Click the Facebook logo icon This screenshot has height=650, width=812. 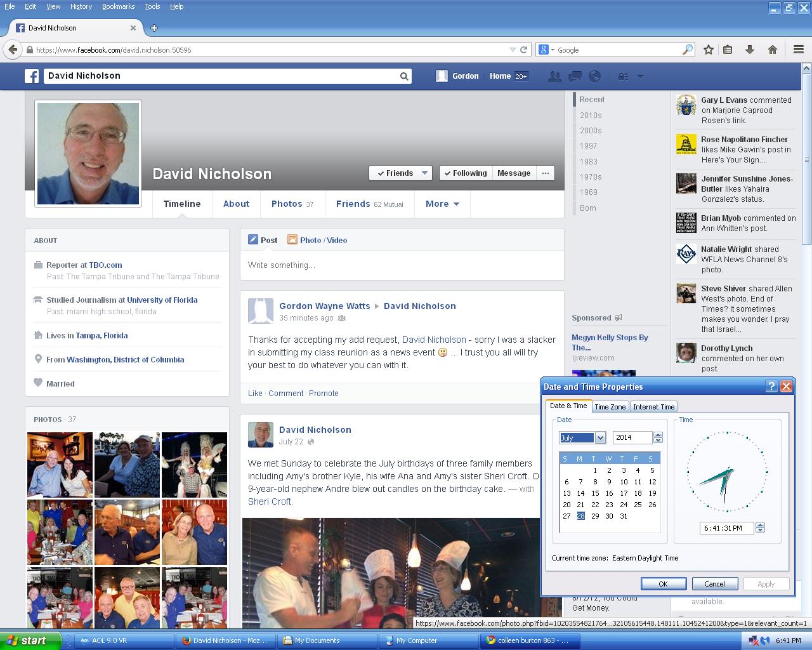tap(32, 76)
